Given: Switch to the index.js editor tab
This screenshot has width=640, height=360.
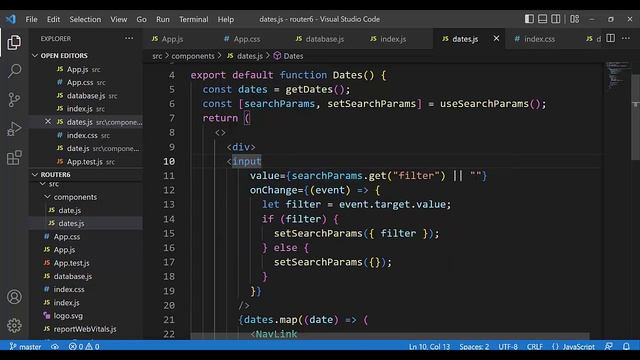Looking at the screenshot, I should (x=397, y=39).
